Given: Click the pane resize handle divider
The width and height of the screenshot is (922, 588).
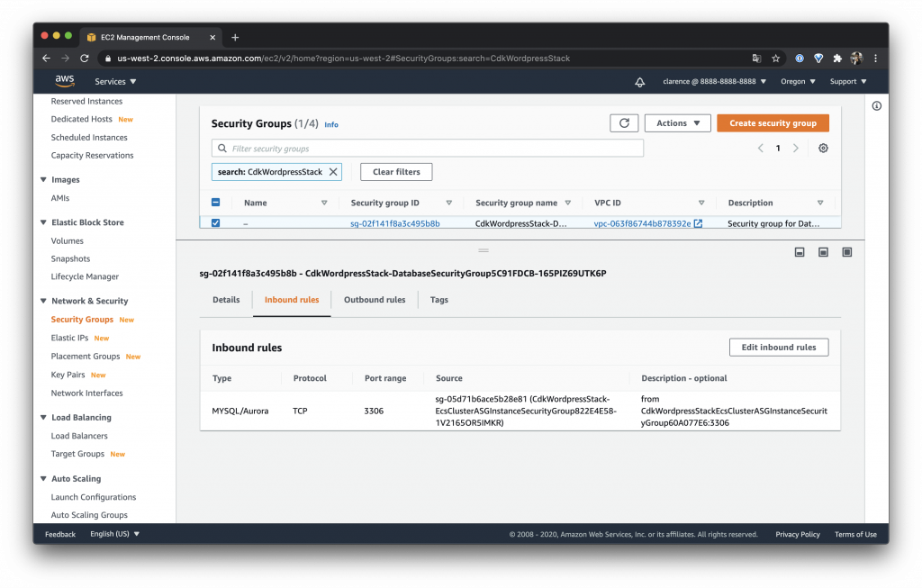Looking at the screenshot, I should pos(484,250).
